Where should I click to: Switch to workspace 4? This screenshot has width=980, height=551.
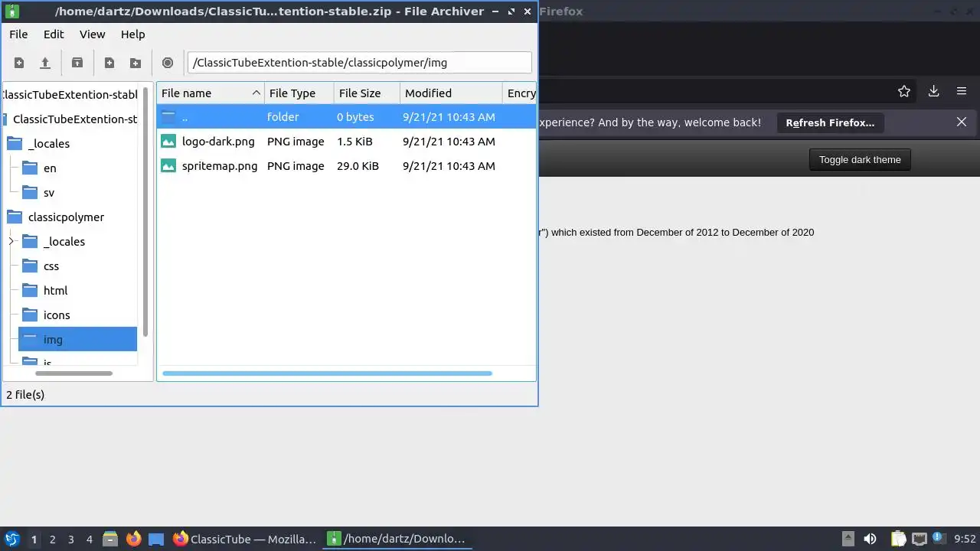(x=89, y=540)
